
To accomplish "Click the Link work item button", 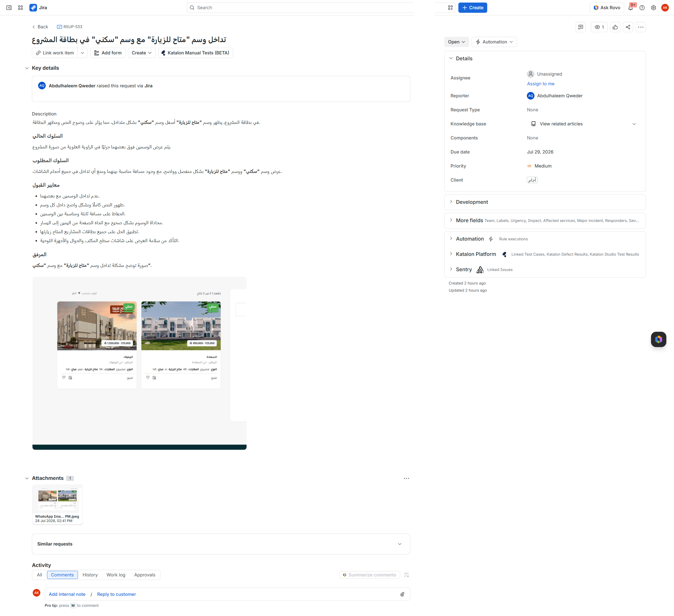I will point(55,53).
